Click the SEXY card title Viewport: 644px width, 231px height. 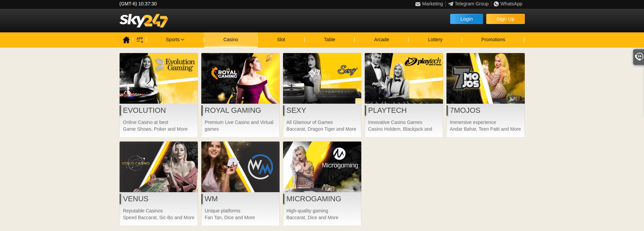pyautogui.click(x=296, y=110)
